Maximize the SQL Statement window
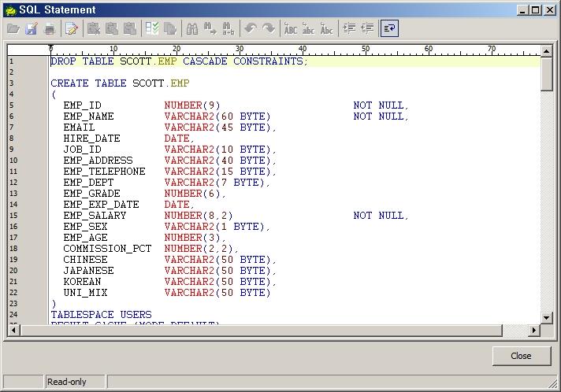 click(x=536, y=9)
